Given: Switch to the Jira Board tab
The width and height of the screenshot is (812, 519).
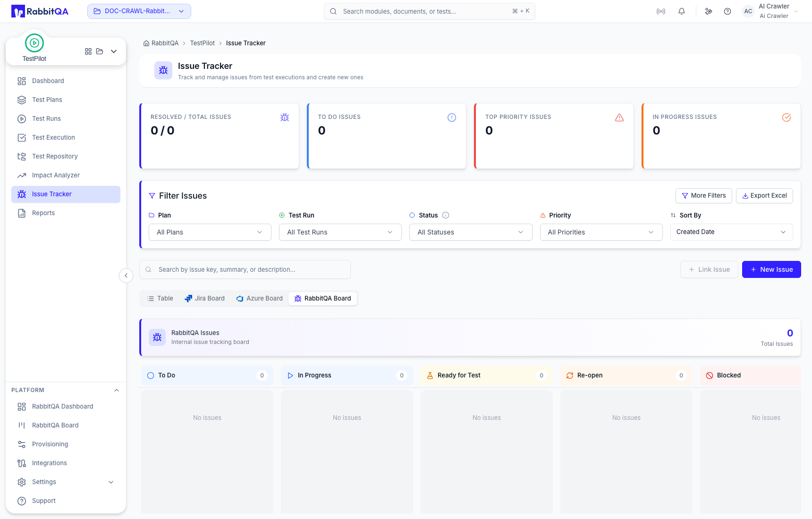Looking at the screenshot, I should (x=204, y=299).
